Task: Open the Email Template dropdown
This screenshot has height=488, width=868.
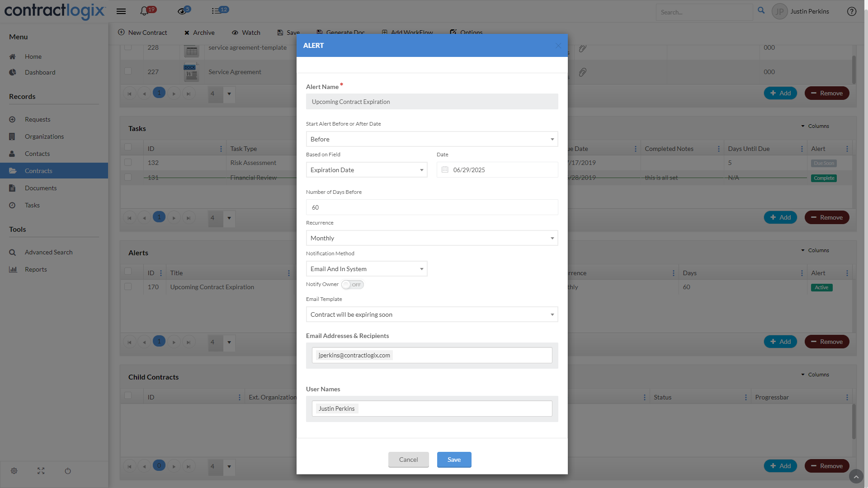Action: [552, 314]
